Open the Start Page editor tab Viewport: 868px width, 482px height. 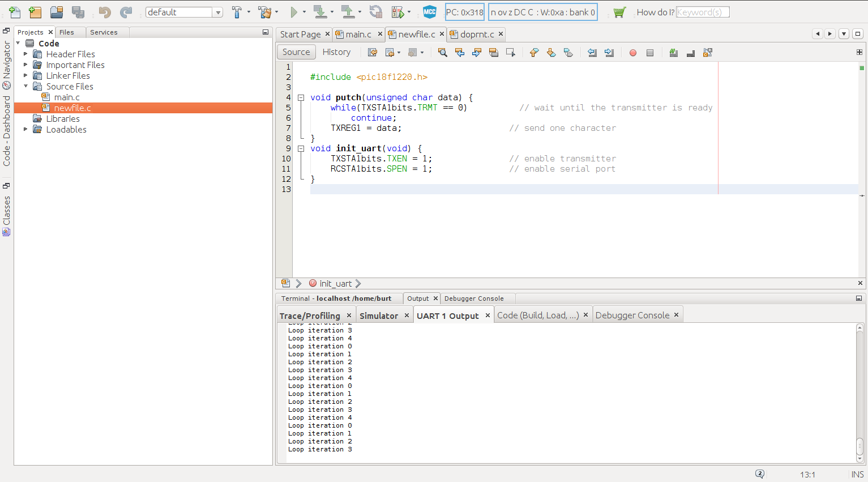point(300,35)
